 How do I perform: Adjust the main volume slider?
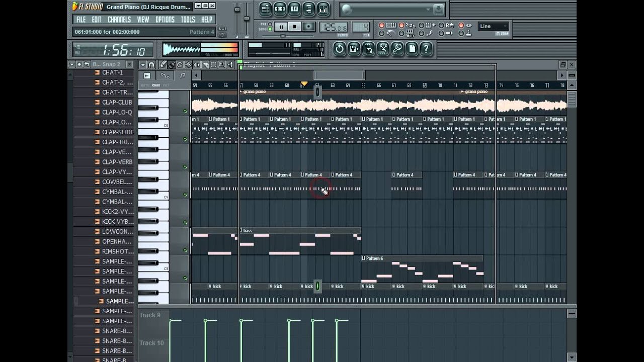click(x=237, y=10)
